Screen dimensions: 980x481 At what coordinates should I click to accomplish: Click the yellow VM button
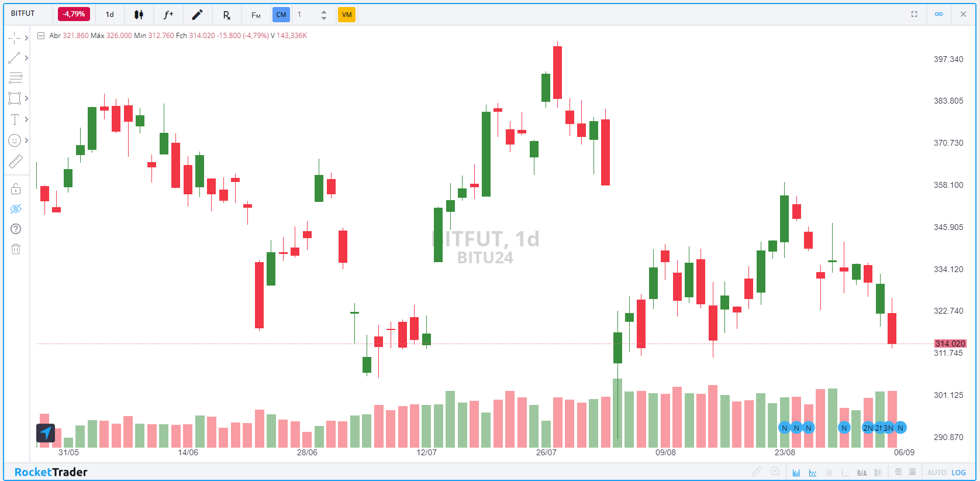point(347,15)
